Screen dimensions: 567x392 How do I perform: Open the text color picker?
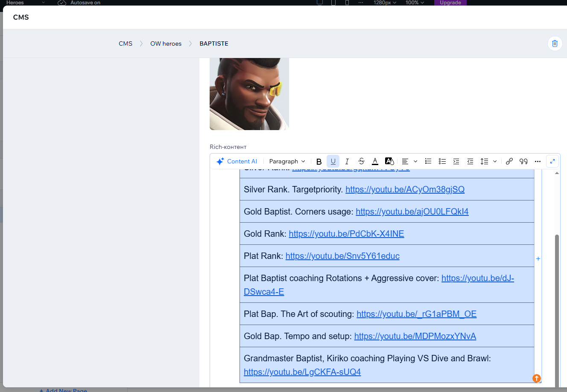click(x=375, y=161)
